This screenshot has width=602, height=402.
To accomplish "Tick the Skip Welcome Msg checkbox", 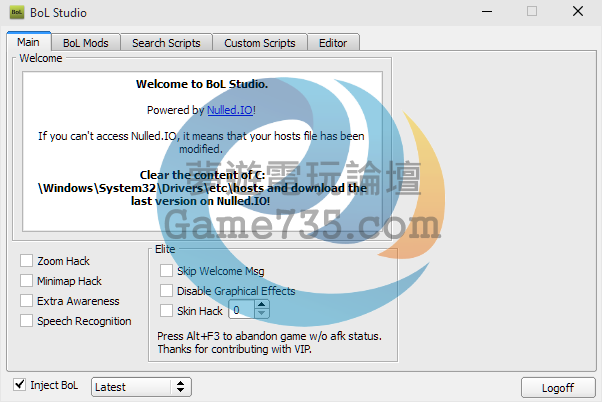I will [166, 271].
